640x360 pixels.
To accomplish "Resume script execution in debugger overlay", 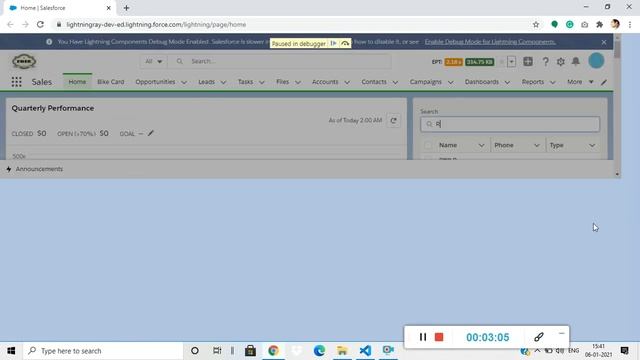I will (333, 43).
